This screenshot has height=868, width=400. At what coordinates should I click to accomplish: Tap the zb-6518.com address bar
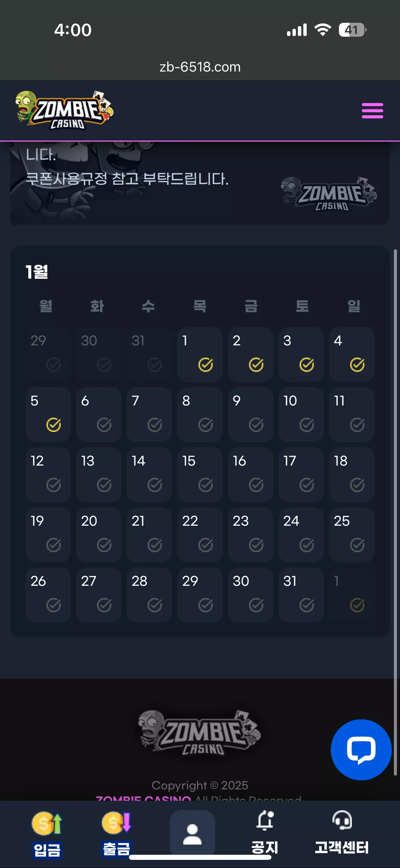[x=200, y=67]
